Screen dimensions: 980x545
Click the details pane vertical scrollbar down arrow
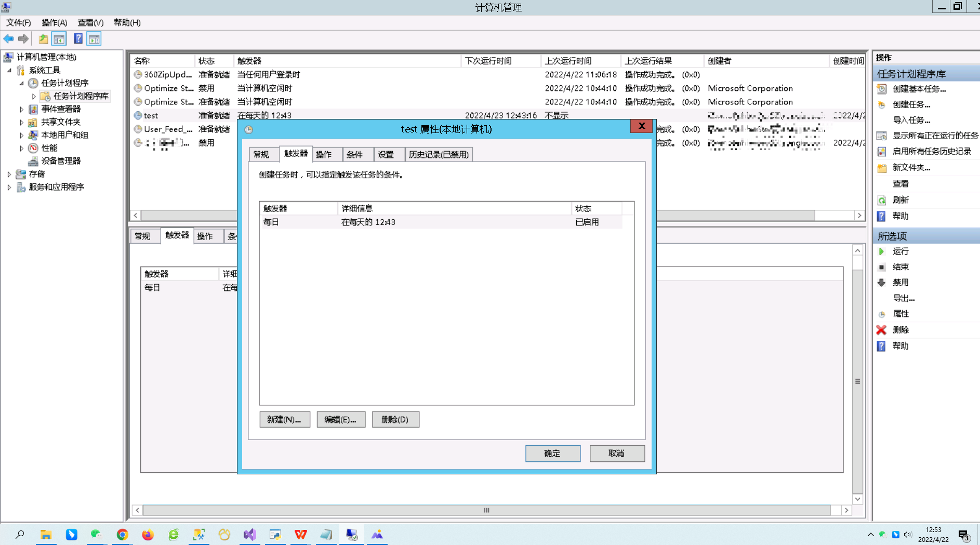tap(857, 499)
